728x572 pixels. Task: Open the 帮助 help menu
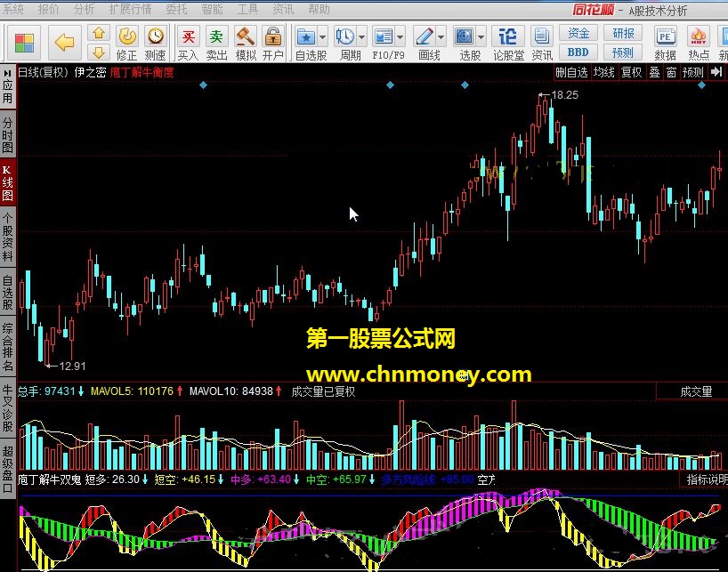[x=319, y=9]
